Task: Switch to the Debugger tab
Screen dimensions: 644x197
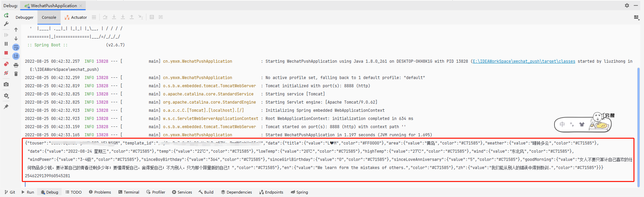Action: (x=25, y=17)
